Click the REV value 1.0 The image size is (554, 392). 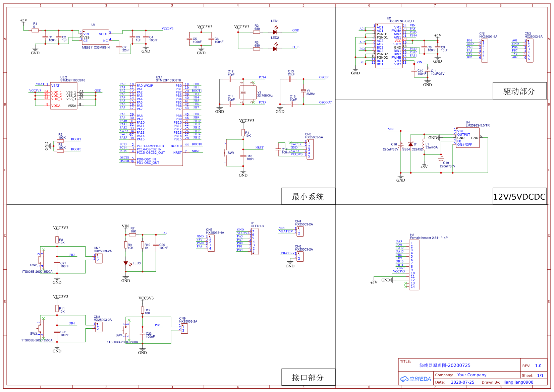pos(538,366)
